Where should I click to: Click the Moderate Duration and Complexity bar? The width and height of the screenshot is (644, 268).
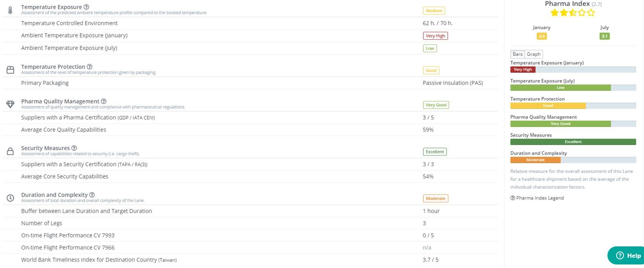click(535, 160)
